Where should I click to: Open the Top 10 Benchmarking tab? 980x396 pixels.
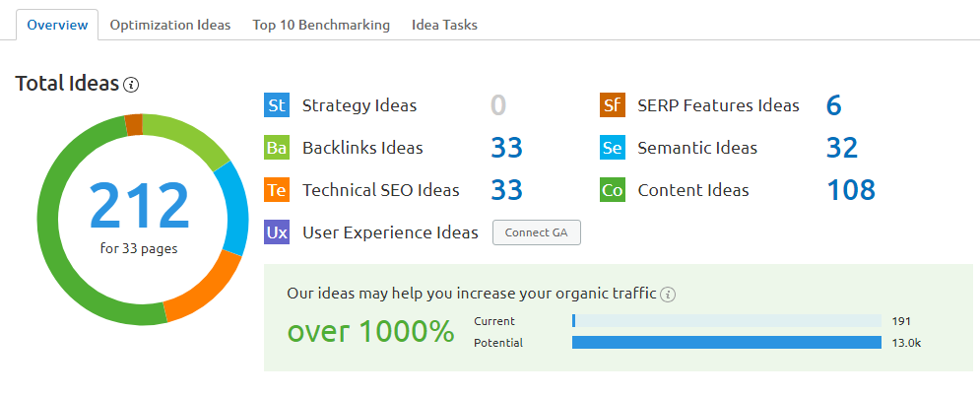321,25
